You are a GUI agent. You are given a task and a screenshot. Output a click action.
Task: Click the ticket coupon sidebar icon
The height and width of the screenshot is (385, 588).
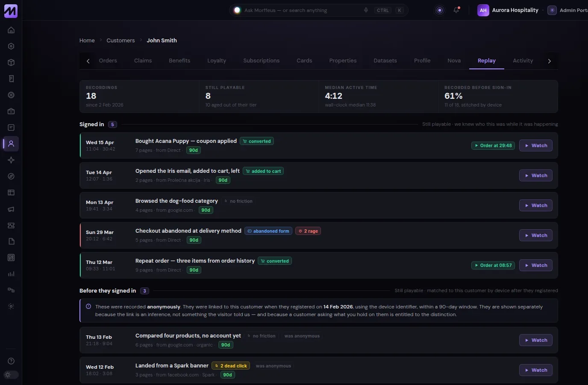[x=11, y=225]
